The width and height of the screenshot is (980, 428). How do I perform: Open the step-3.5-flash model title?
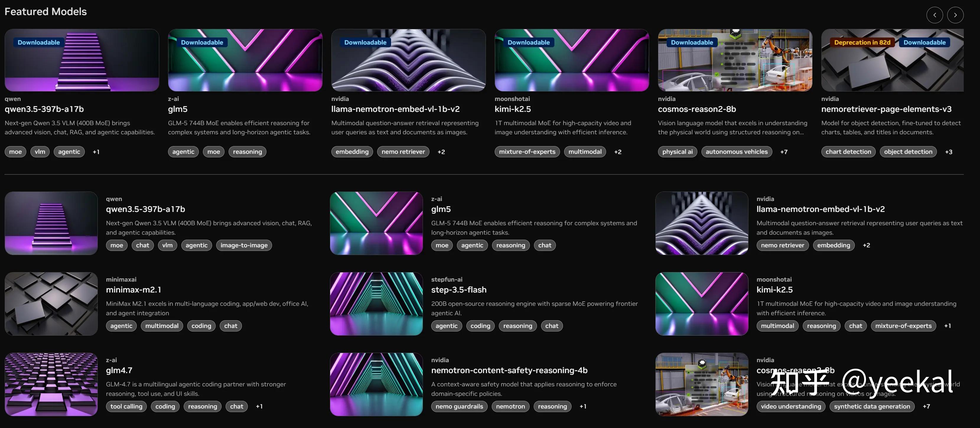click(x=459, y=290)
